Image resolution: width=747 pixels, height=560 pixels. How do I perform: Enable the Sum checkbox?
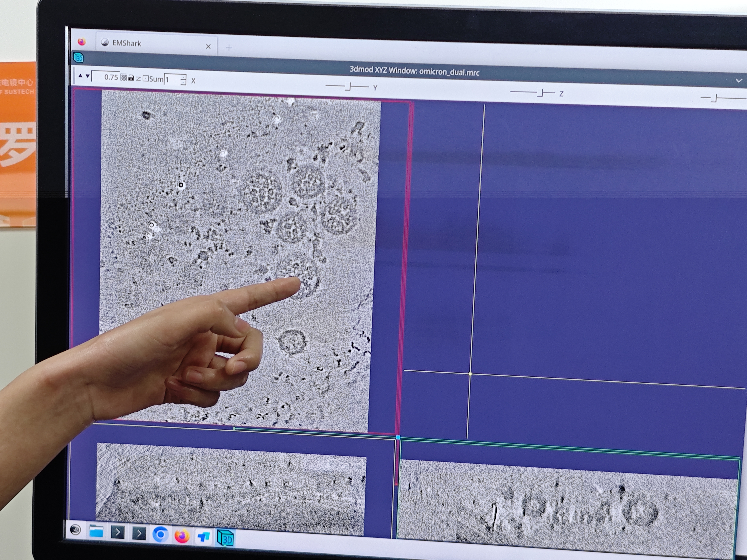tap(146, 79)
